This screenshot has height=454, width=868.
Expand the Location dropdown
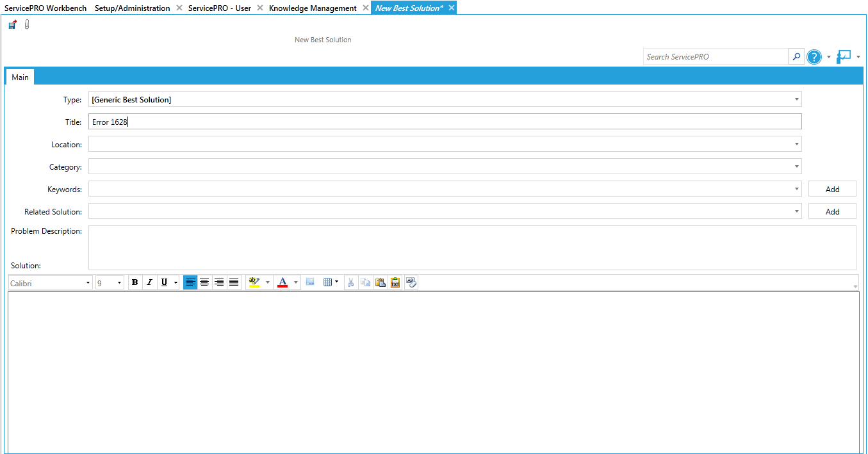pyautogui.click(x=797, y=144)
